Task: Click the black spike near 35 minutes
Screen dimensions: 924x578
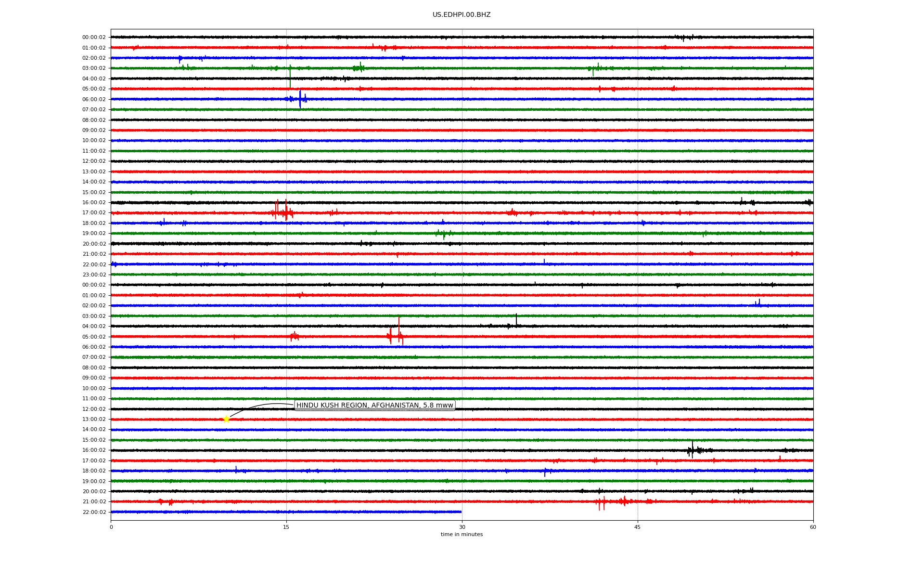Action: click(x=516, y=320)
